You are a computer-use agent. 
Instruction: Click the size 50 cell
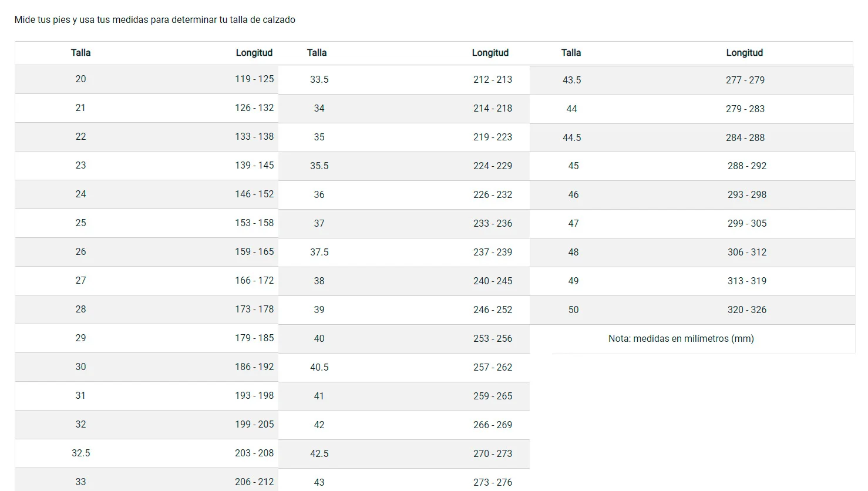pyautogui.click(x=573, y=310)
